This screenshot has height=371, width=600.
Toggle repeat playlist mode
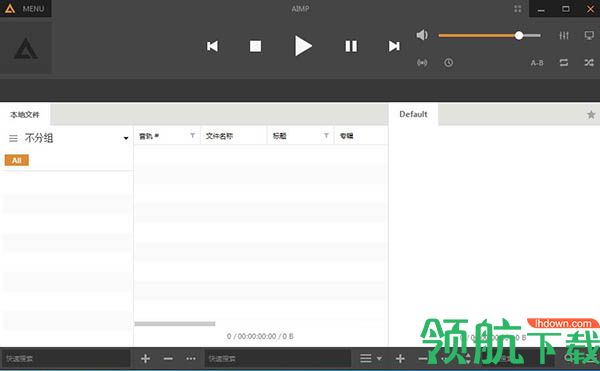click(x=564, y=62)
